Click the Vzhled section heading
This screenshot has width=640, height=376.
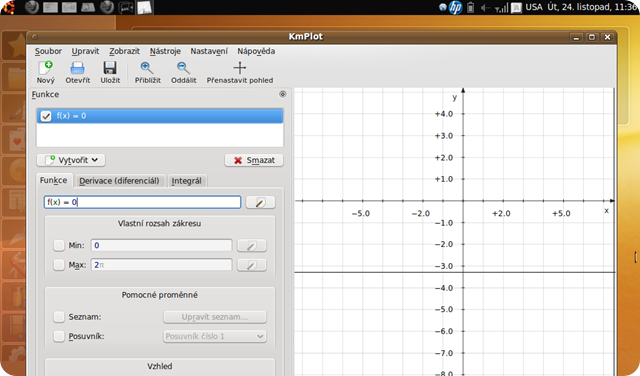(x=160, y=366)
